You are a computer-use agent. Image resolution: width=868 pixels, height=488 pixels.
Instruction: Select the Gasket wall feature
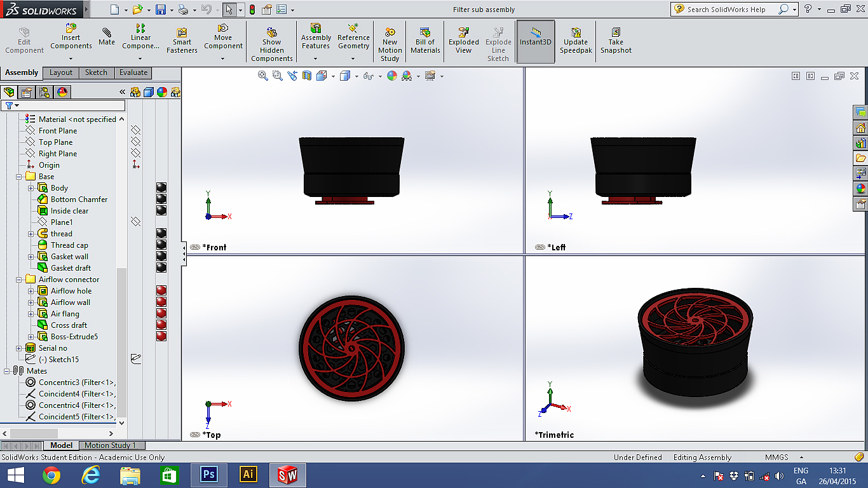point(69,257)
